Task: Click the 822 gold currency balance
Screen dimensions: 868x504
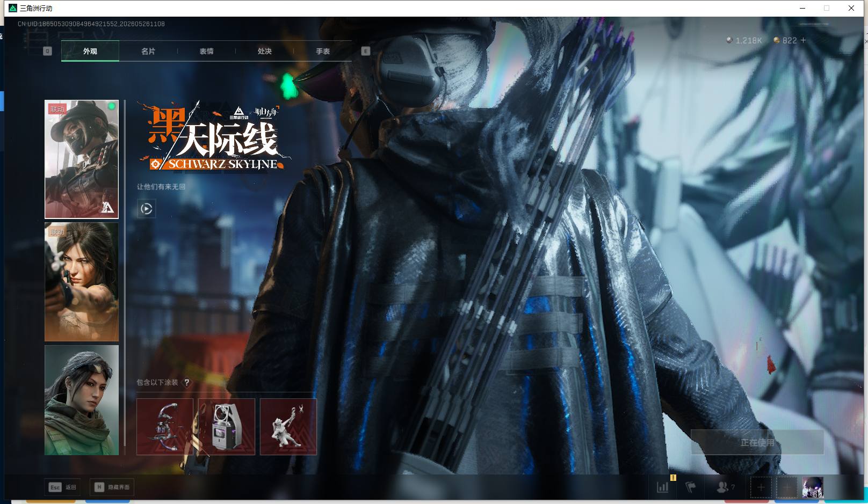Action: coord(785,40)
